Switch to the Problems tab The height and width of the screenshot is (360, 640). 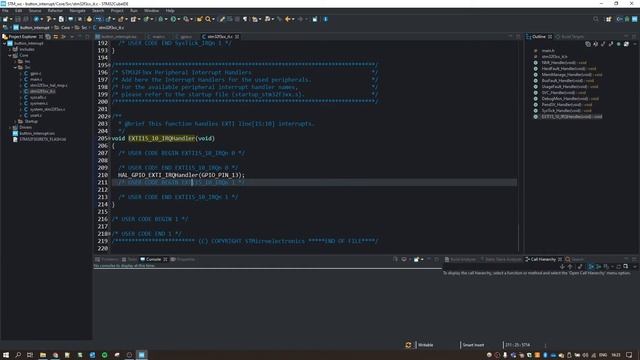(x=107, y=259)
